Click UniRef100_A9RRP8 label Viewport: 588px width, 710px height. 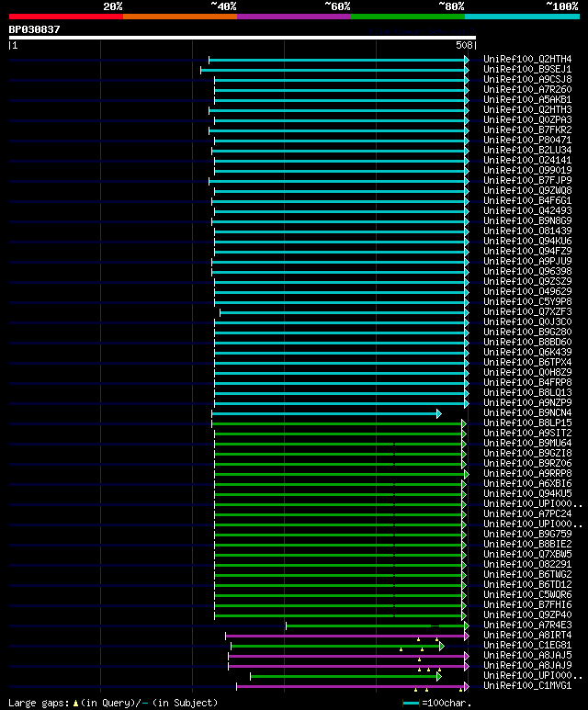click(527, 473)
